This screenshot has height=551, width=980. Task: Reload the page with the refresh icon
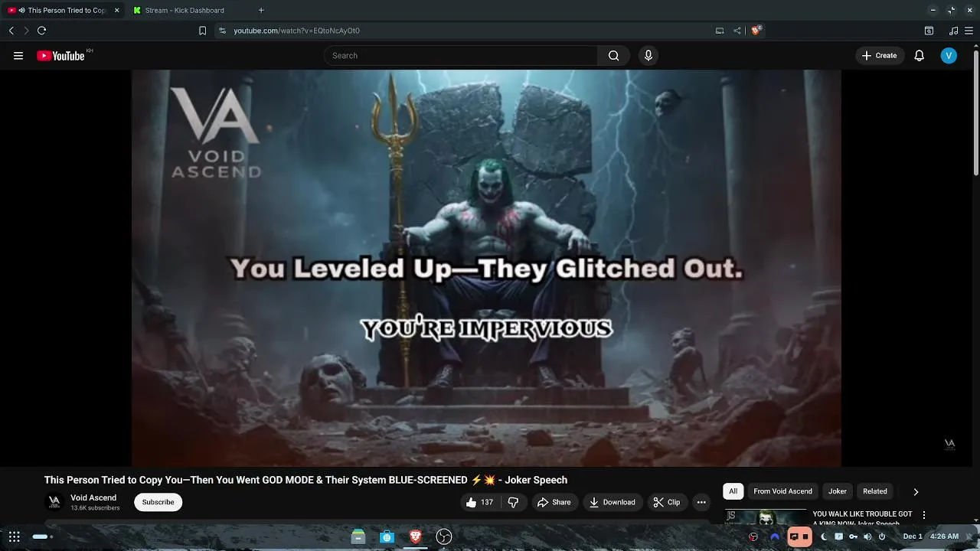[x=42, y=31]
